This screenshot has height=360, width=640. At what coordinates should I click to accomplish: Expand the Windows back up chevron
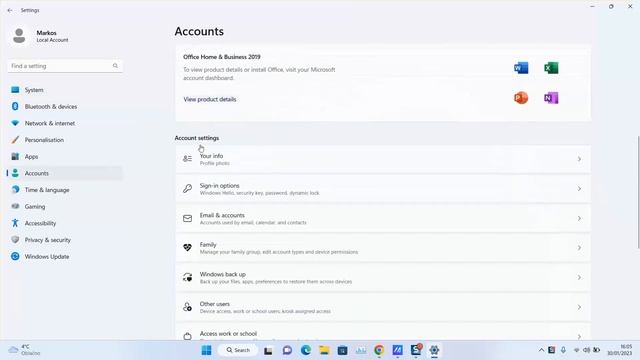tap(579, 278)
